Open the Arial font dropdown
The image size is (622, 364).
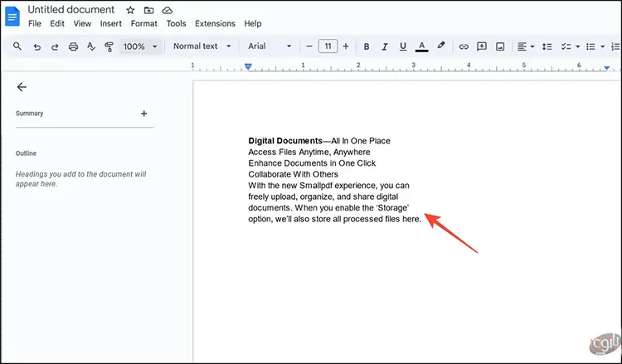270,46
